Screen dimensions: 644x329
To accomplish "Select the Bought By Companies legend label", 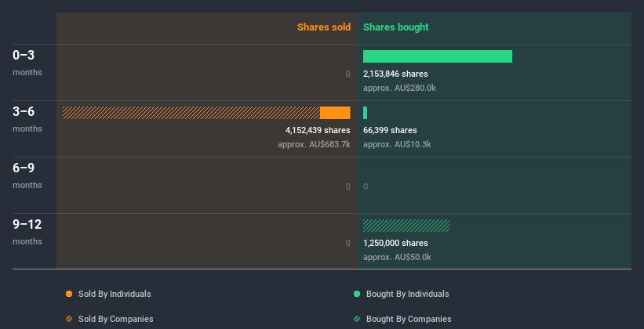I will pyautogui.click(x=409, y=319).
